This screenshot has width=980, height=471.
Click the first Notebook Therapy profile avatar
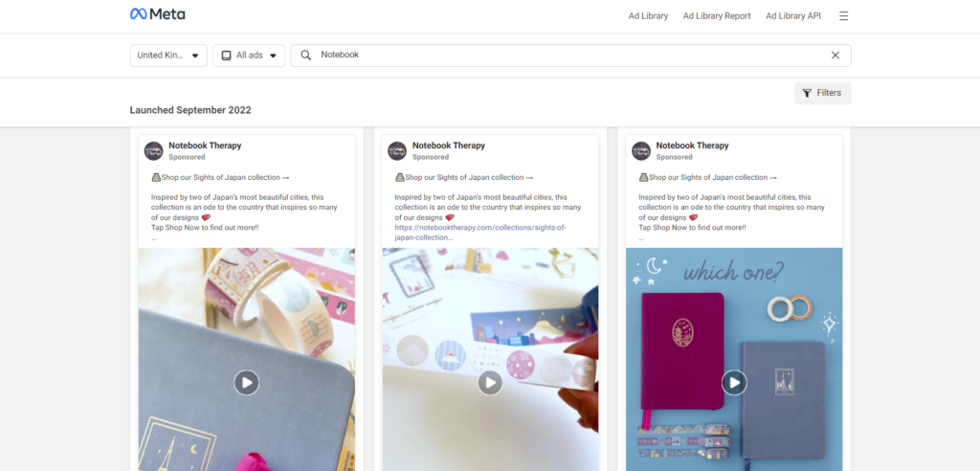154,150
